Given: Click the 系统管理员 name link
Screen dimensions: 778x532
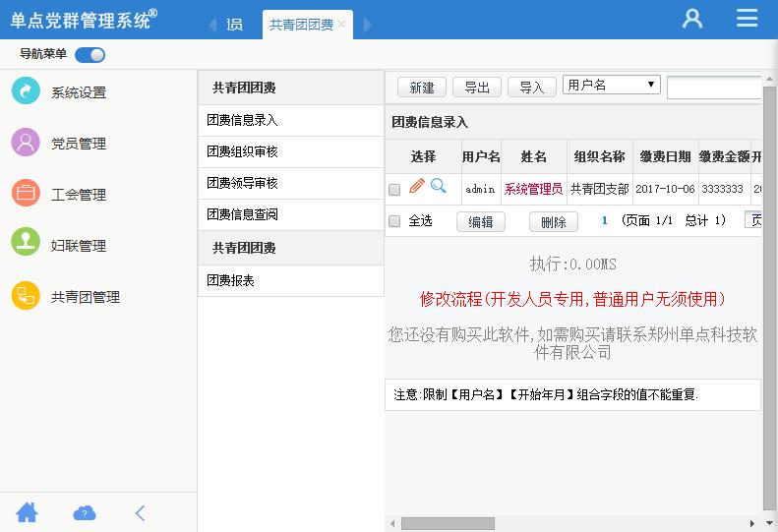Looking at the screenshot, I should [533, 189].
